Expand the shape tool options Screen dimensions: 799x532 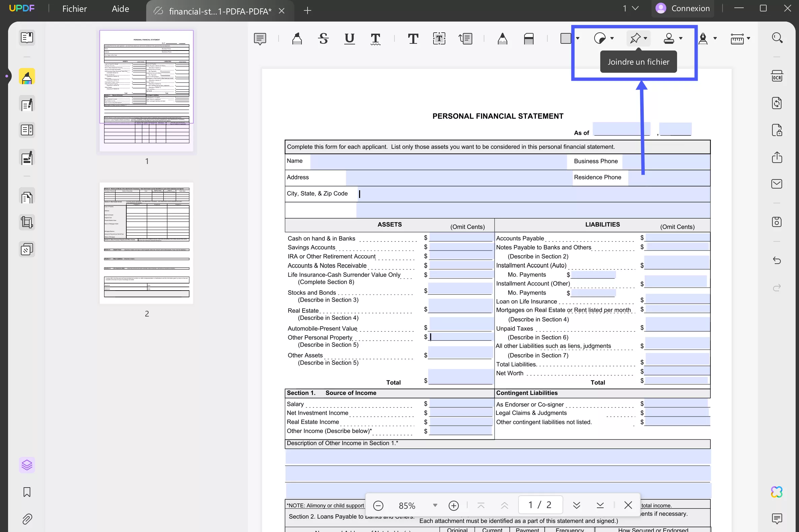pyautogui.click(x=578, y=38)
